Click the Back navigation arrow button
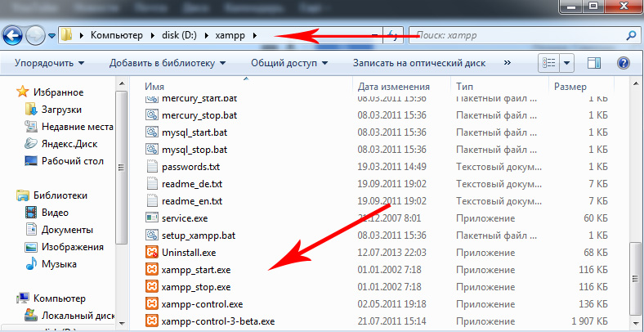Screen dimensions: 644x332 click(13, 36)
